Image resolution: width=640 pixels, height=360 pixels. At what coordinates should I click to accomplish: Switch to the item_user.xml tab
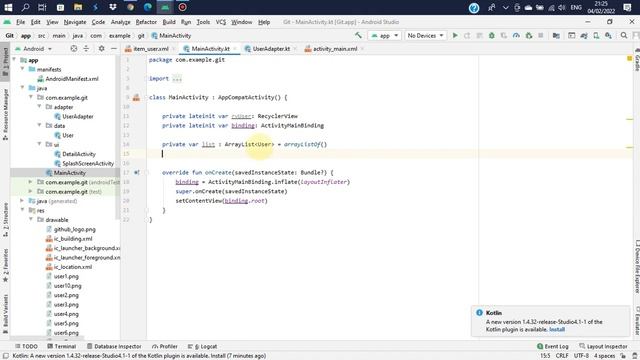pos(151,49)
